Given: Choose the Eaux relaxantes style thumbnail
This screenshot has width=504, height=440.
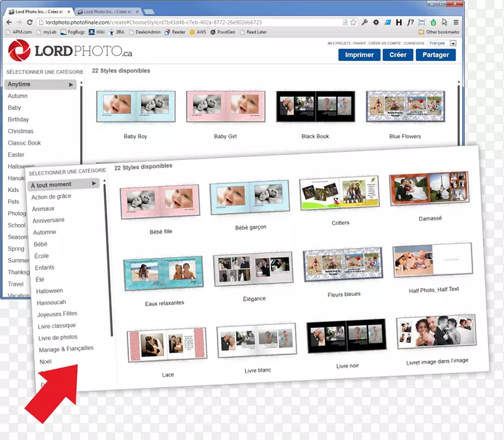Looking at the screenshot, I should click(164, 273).
